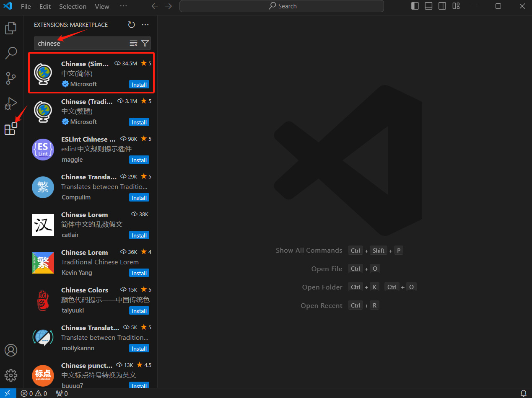Image resolution: width=532 pixels, height=398 pixels.
Task: Open the mollykannn translation globe icon
Action: coord(43,338)
